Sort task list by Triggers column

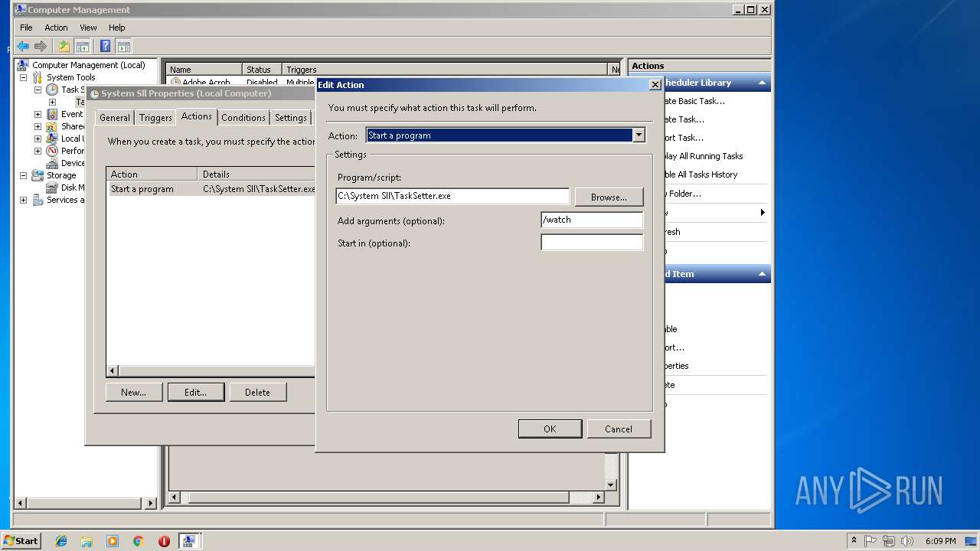point(445,70)
